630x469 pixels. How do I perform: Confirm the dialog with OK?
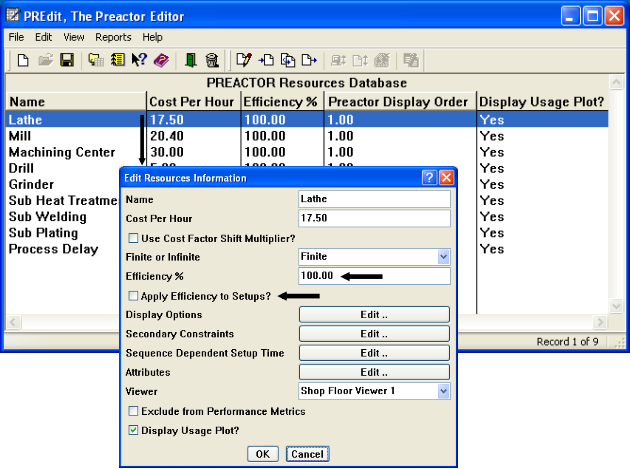(263, 454)
